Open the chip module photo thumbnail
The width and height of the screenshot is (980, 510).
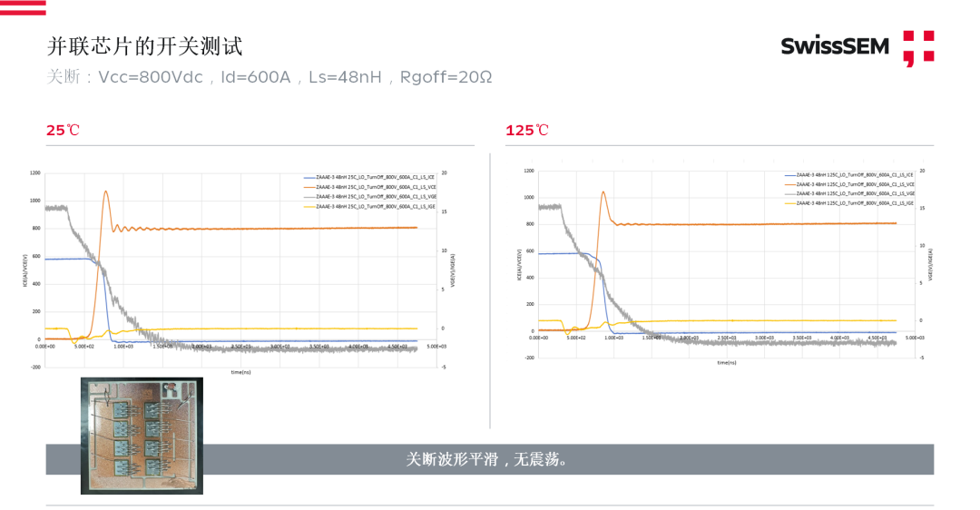(x=142, y=436)
